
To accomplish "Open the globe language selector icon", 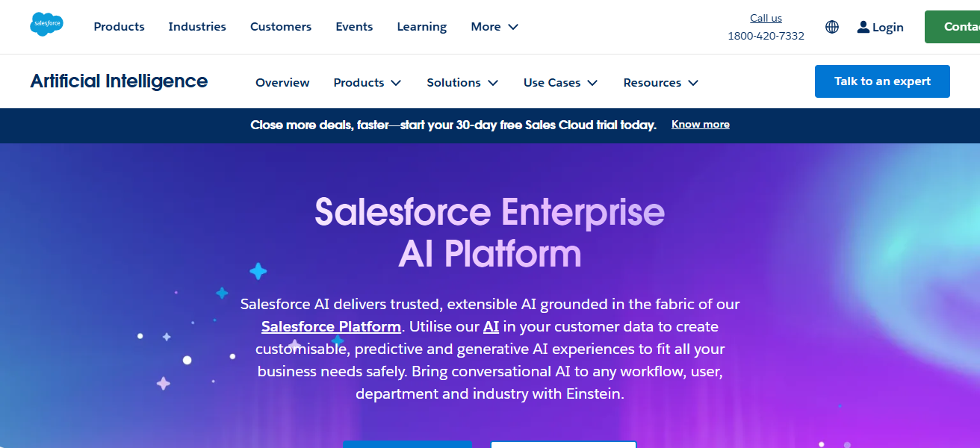I will click(x=832, y=26).
